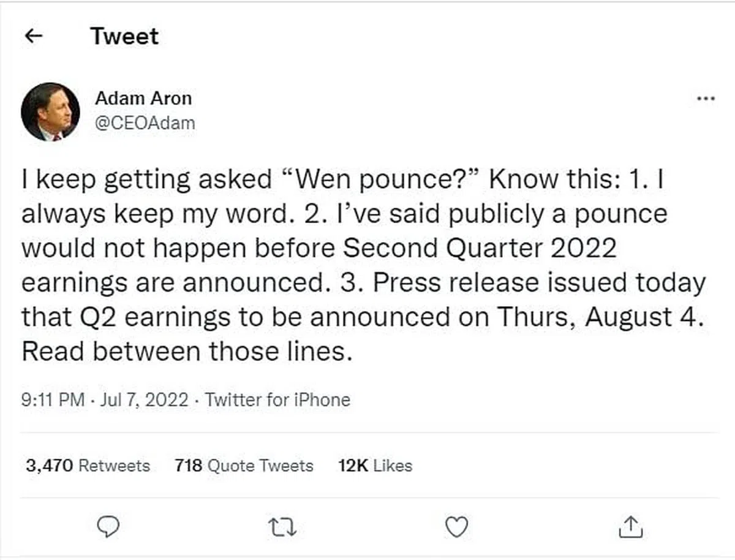Open the share menu via the share icon
The height and width of the screenshot is (560, 735).
point(631,525)
